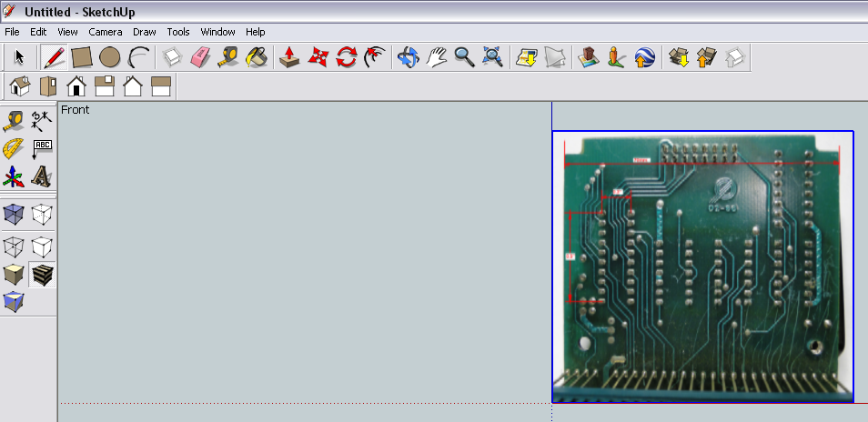Select the pink Eraser tool
Image resolution: width=868 pixels, height=422 pixels.
(200, 57)
